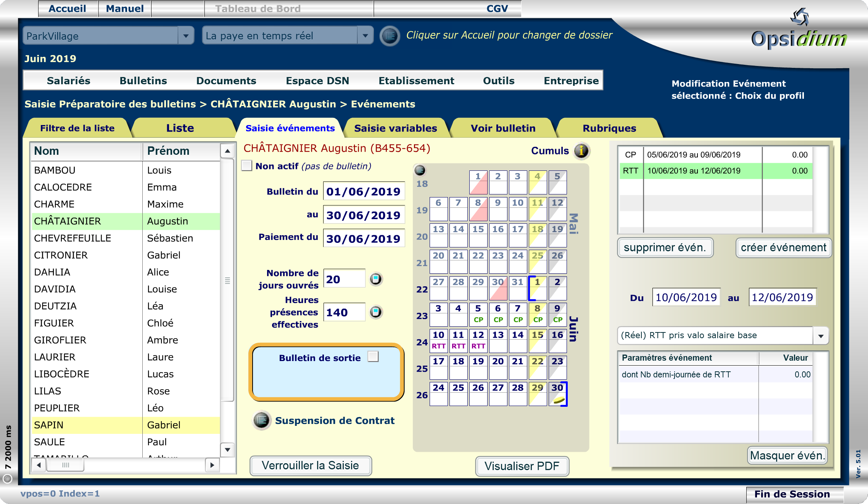Click round icon at calendar top-left
This screenshot has height=504, width=868.
[x=420, y=170]
